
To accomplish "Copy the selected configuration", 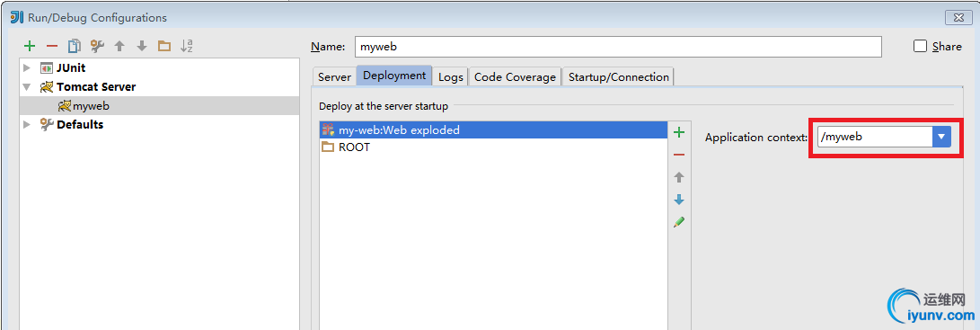I will [75, 46].
